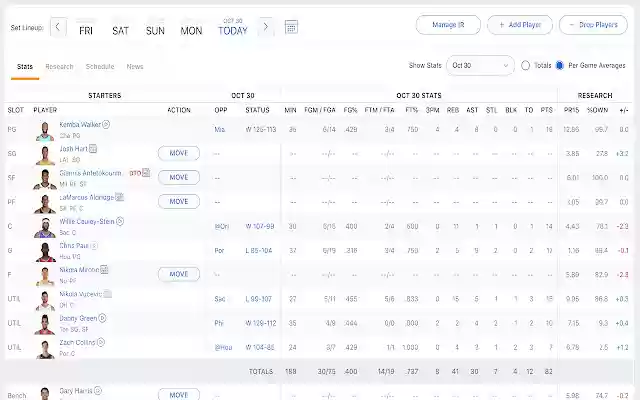Viewport: 640px width, 400px height.
Task: Open the calendar date picker icon
Action: click(291, 27)
